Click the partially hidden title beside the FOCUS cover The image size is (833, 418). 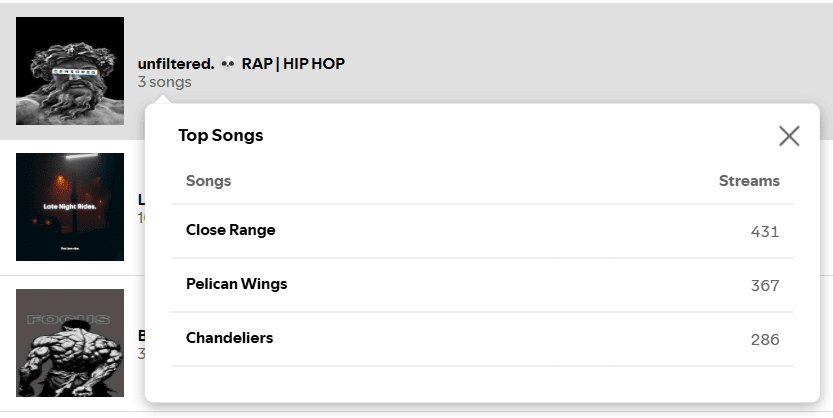[141, 336]
